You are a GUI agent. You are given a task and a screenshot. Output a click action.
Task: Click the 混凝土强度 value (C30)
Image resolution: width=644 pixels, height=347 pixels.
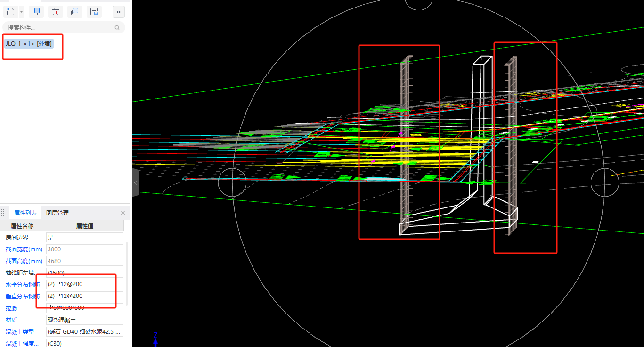pos(85,343)
